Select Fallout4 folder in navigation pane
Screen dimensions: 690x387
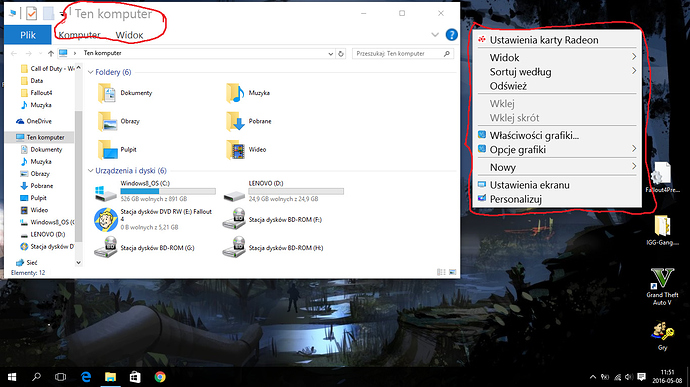click(37, 93)
